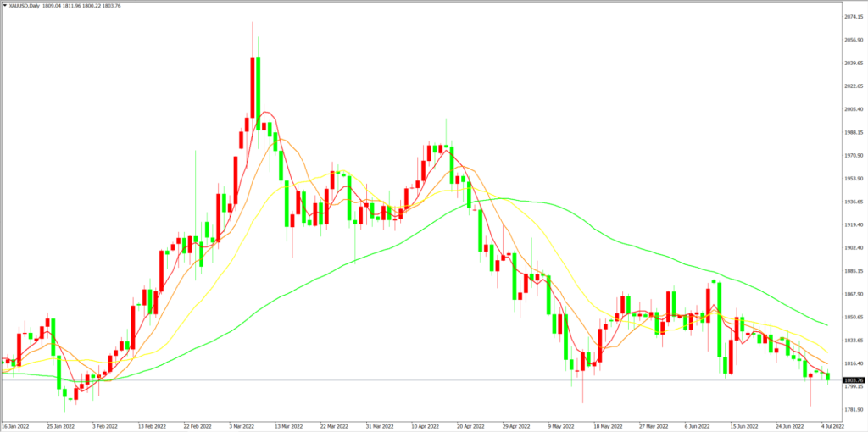Image resolution: width=868 pixels, height=432 pixels.
Task: Click the 2074.15 label on price axis
Action: click(853, 17)
